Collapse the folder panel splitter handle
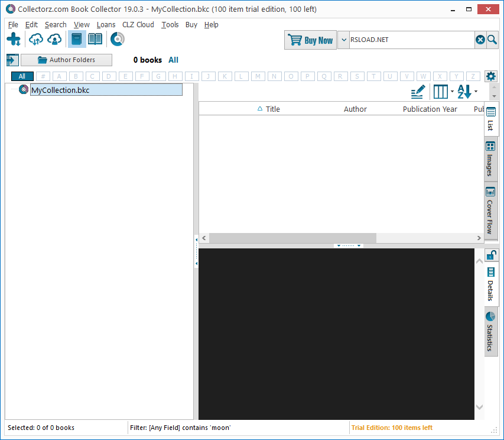This screenshot has width=504, height=440. coord(196,251)
